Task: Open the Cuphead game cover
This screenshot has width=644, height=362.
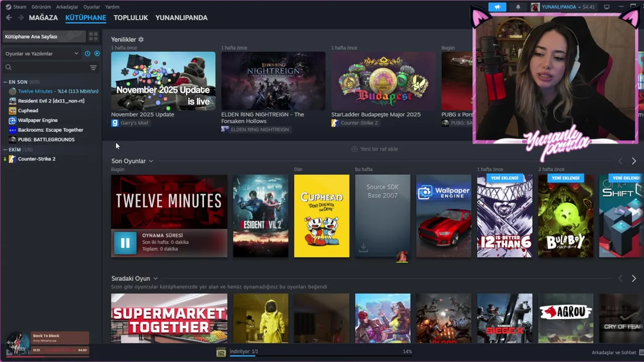Action: point(321,216)
